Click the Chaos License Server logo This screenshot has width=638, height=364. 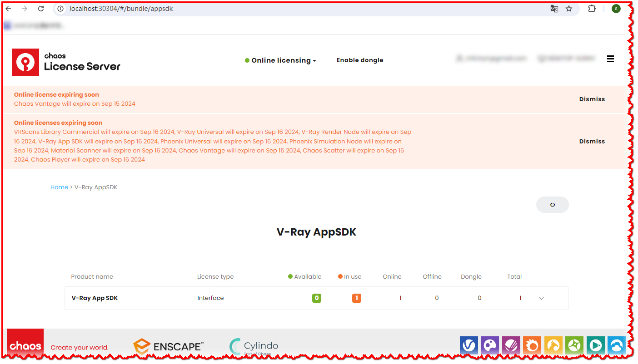(66, 62)
